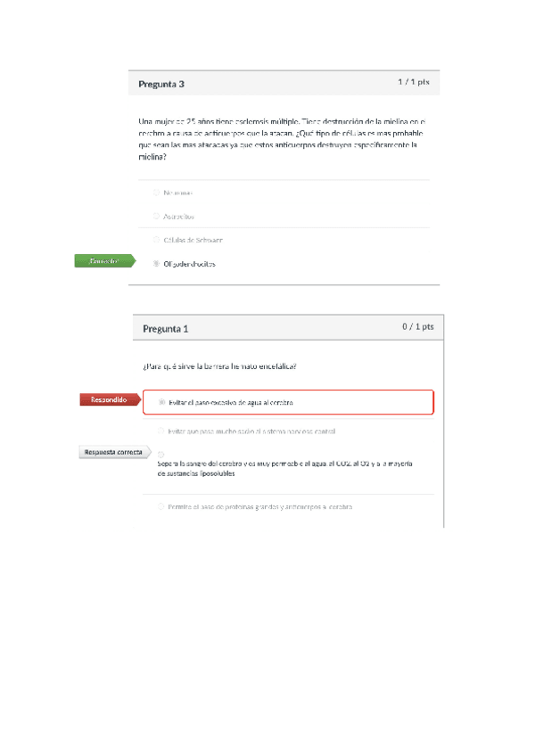
Task: Click the Pregunta 3 header title
Action: pos(162,85)
